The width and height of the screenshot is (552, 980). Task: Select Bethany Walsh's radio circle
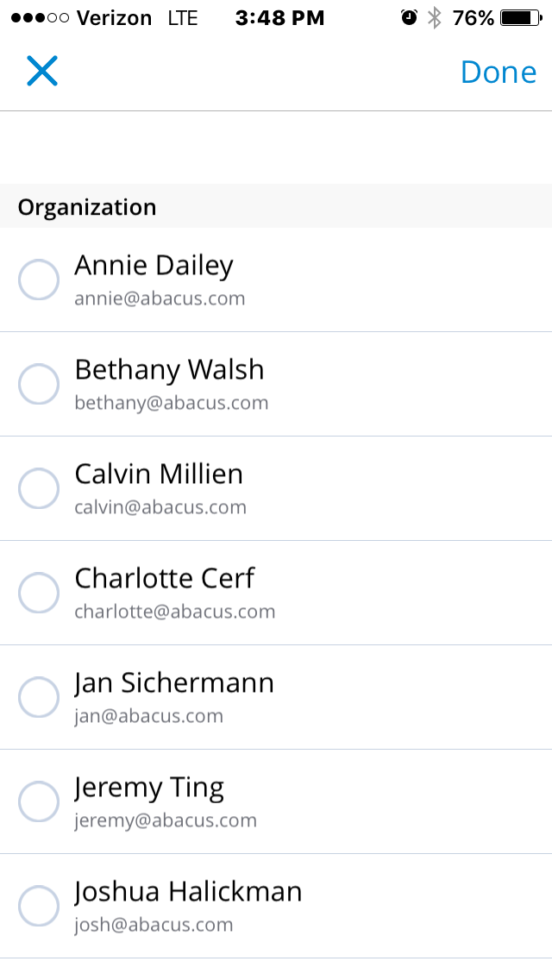(39, 384)
